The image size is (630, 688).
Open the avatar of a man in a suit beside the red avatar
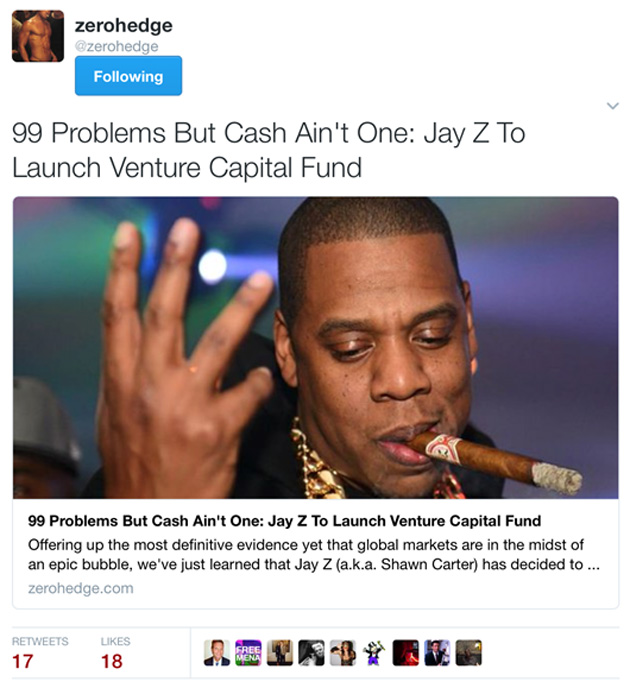click(x=437, y=653)
